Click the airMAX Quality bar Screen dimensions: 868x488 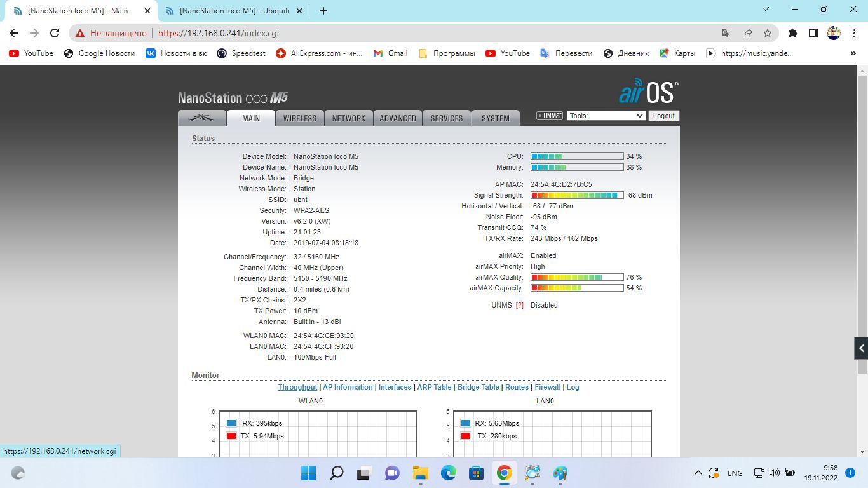coord(577,277)
